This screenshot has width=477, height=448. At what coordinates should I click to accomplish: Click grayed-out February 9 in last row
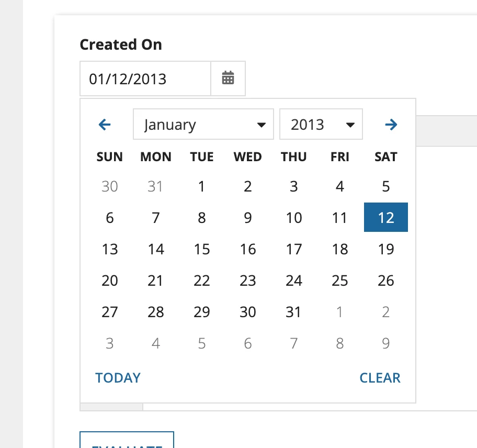point(386,343)
